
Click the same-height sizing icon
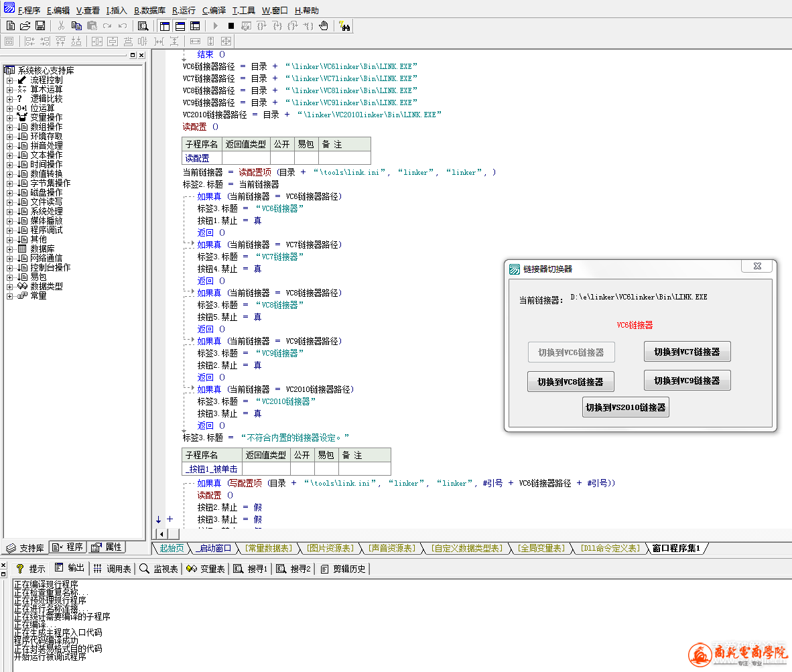[211, 42]
